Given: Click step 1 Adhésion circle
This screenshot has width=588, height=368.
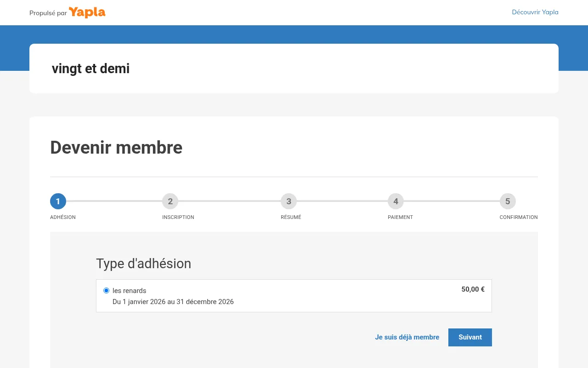Looking at the screenshot, I should pos(58,201).
